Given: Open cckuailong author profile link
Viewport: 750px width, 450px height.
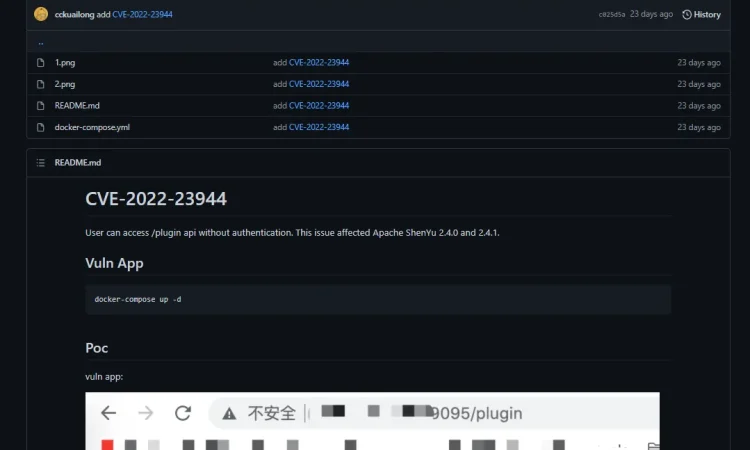Looking at the screenshot, I should pyautogui.click(x=74, y=15).
